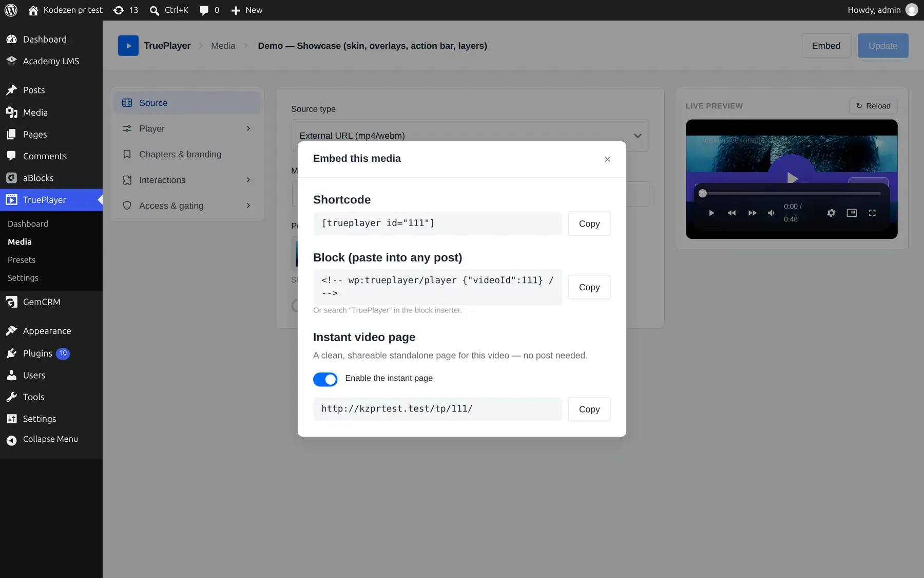Open TruePlayer Media submenu item

20,242
